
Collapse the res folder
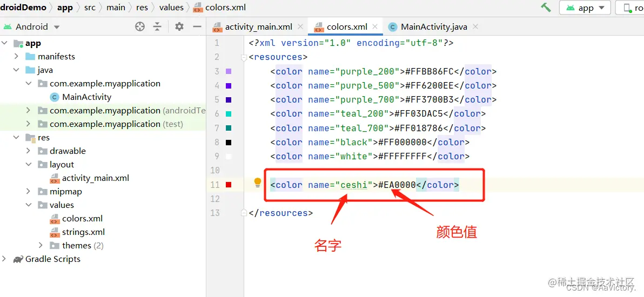tap(16, 137)
